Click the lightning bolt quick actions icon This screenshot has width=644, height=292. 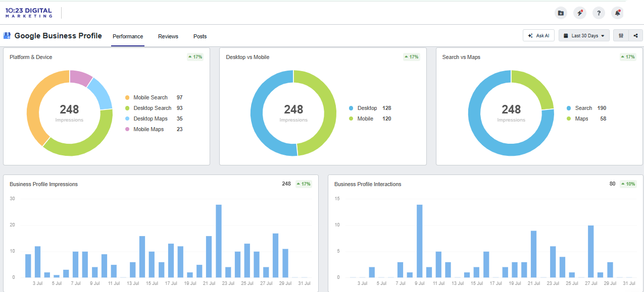tap(579, 13)
